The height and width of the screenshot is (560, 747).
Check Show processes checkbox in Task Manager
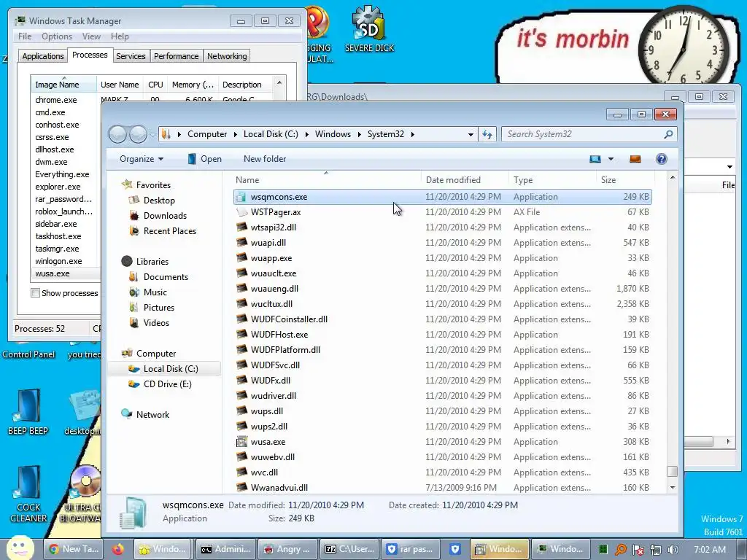coord(35,293)
